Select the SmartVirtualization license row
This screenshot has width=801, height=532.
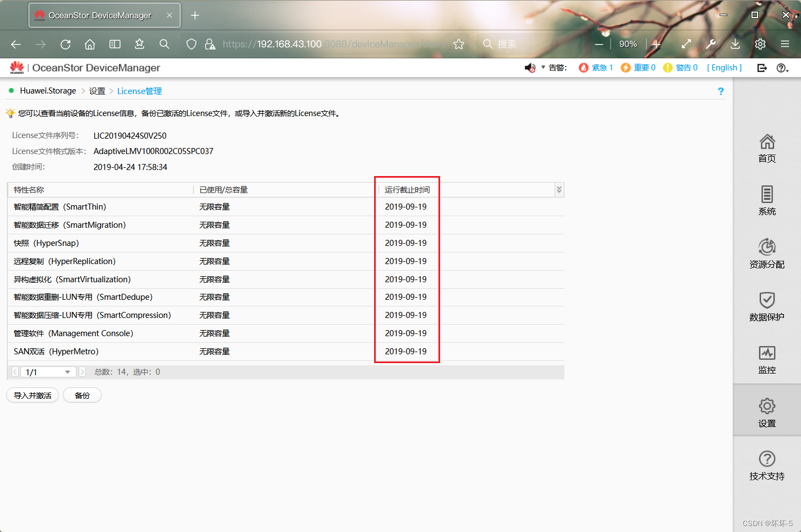click(286, 279)
